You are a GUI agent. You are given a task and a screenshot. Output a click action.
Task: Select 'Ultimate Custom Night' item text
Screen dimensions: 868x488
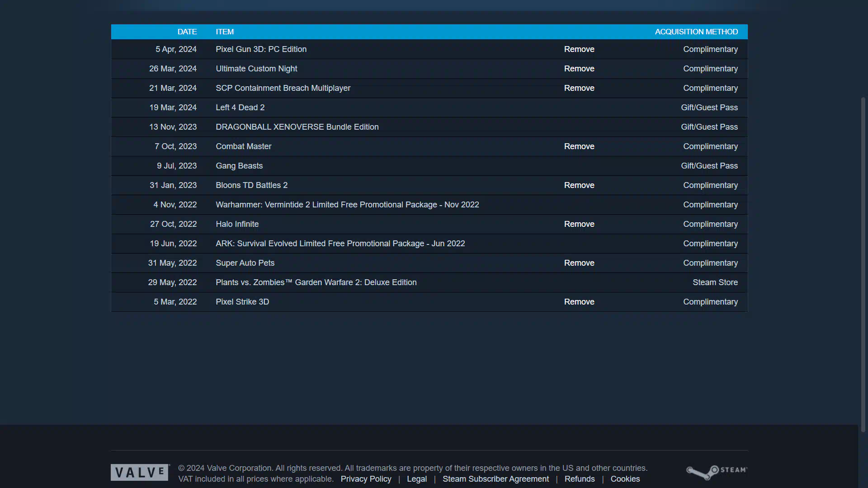coord(256,69)
